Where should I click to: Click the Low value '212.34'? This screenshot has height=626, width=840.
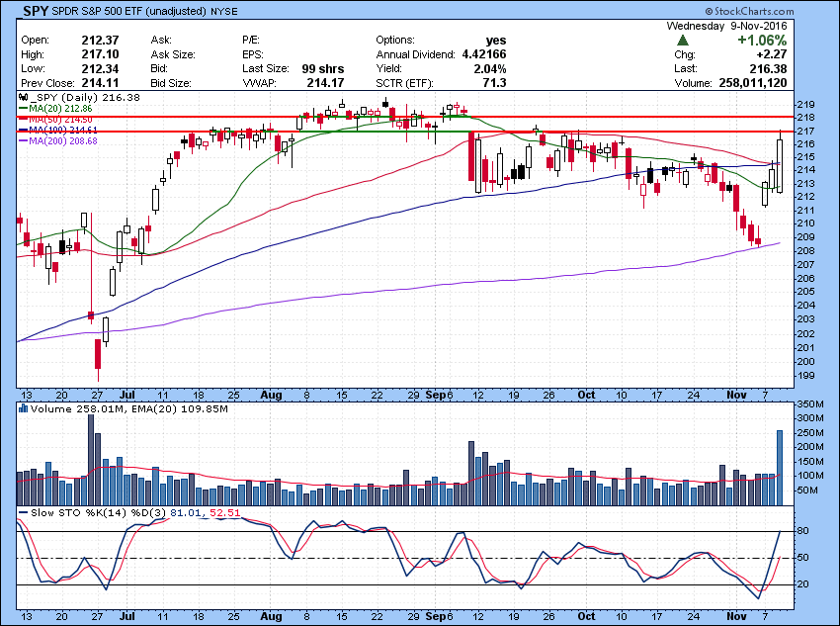pyautogui.click(x=100, y=68)
